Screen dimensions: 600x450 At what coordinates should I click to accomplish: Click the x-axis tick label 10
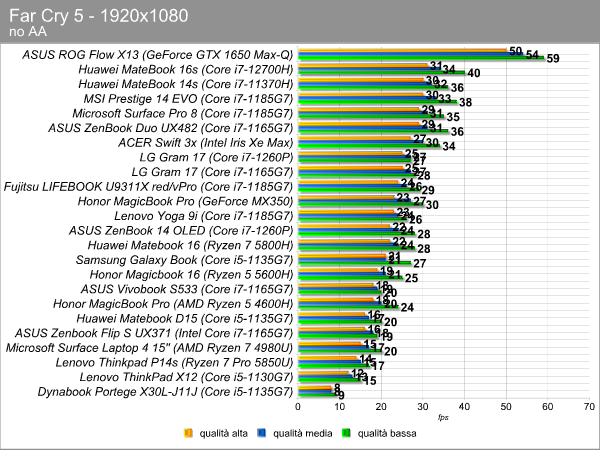coord(339,407)
